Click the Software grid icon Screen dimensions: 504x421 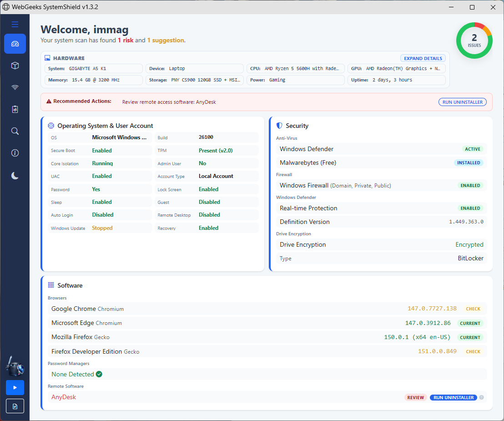point(51,285)
